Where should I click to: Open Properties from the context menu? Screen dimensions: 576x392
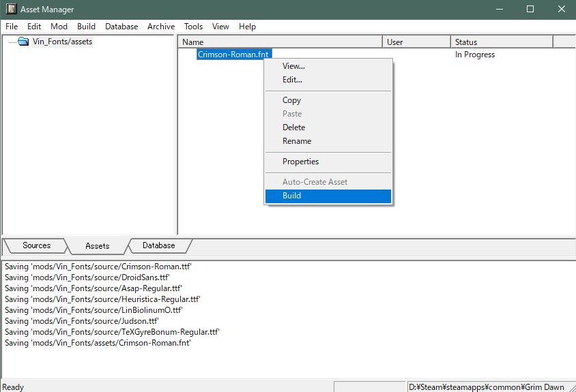(x=300, y=162)
